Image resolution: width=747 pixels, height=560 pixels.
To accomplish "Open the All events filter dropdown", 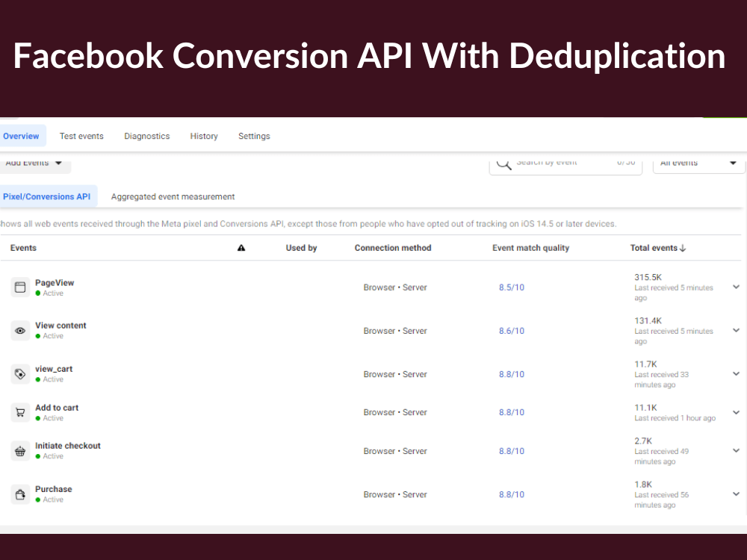I will tap(698, 162).
